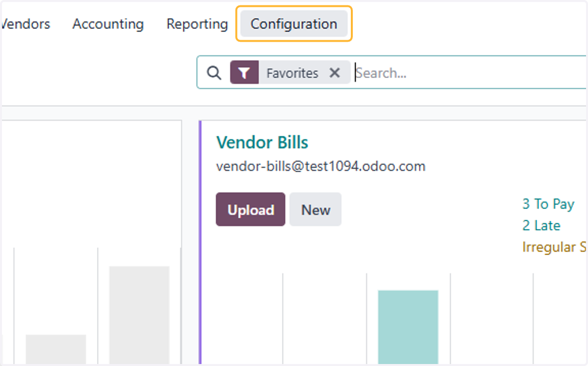Click the search magnifier icon
Image resolution: width=588 pixels, height=366 pixels.
[214, 73]
